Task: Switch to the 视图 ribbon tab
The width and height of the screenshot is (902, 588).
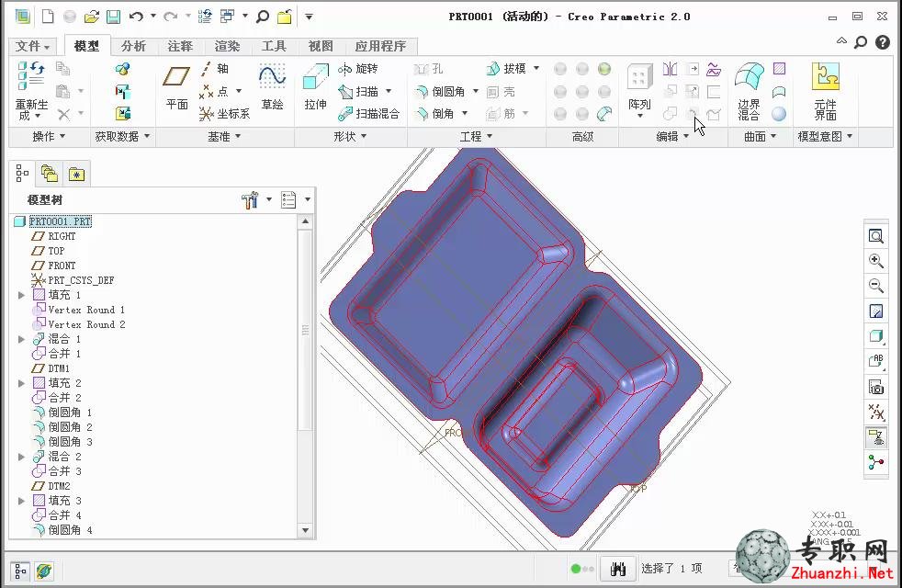Action: tap(321, 46)
